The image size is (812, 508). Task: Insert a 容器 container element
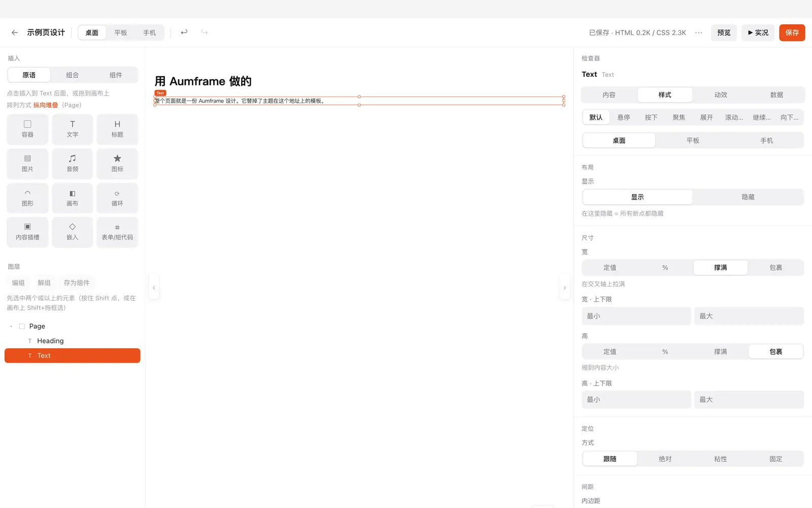pyautogui.click(x=27, y=129)
